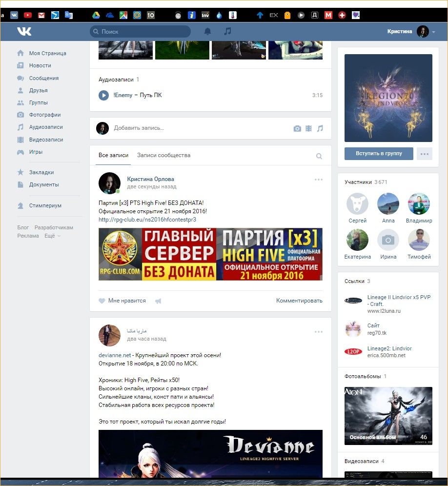Click the VK logo in header
This screenshot has height=486, width=448.
tap(24, 31)
